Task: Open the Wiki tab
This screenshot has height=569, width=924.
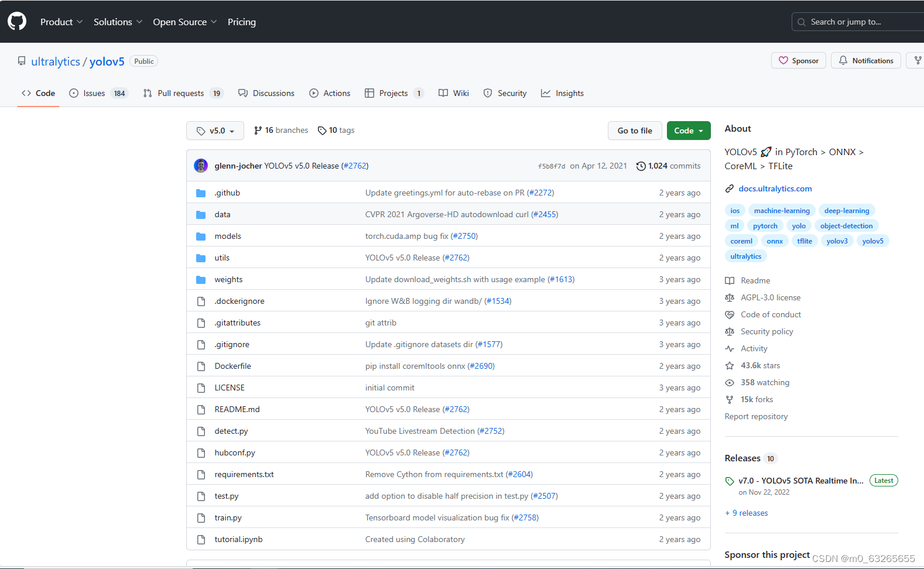Action: click(x=454, y=93)
